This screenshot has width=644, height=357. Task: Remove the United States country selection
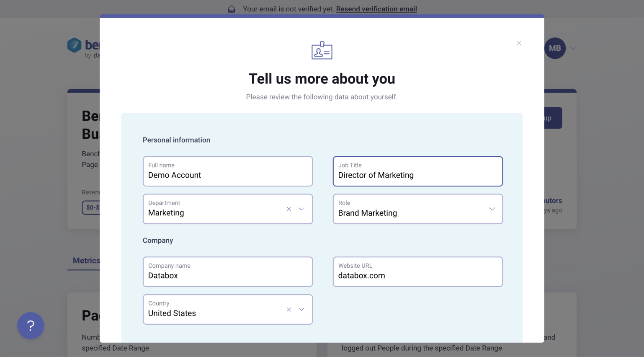[x=289, y=310]
